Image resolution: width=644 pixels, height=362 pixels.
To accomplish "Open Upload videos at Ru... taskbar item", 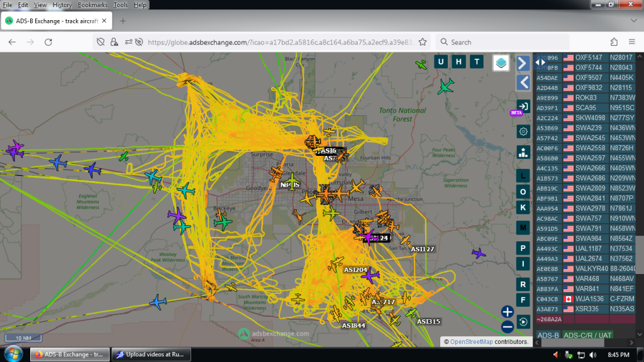I will 151,354.
